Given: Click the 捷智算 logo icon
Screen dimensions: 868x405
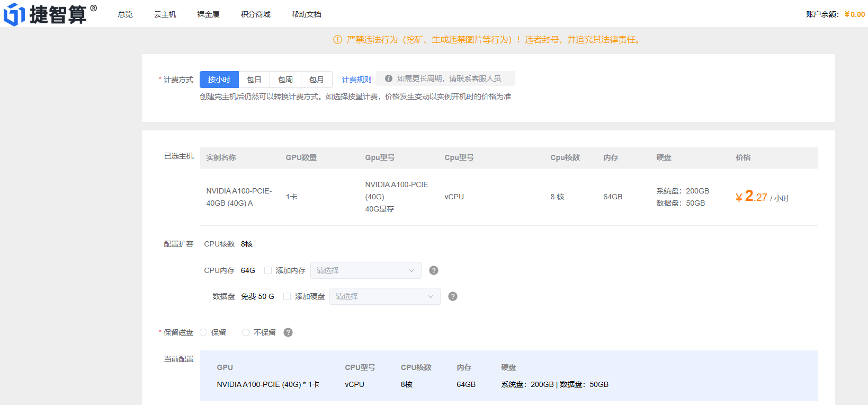Looking at the screenshot, I should coord(14,14).
